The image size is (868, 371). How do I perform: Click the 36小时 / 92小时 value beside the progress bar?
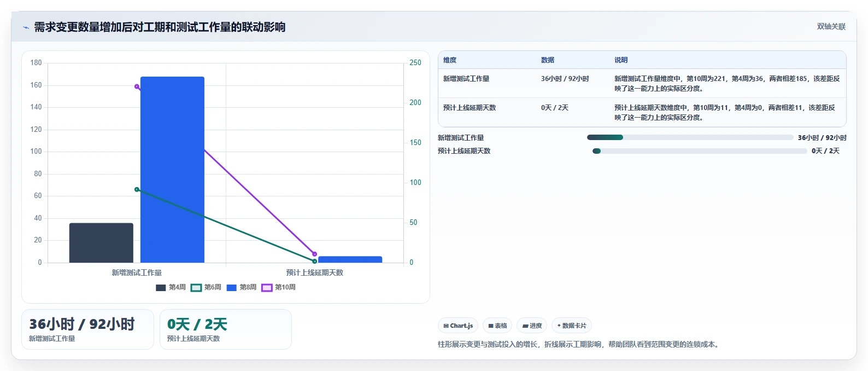coord(822,138)
